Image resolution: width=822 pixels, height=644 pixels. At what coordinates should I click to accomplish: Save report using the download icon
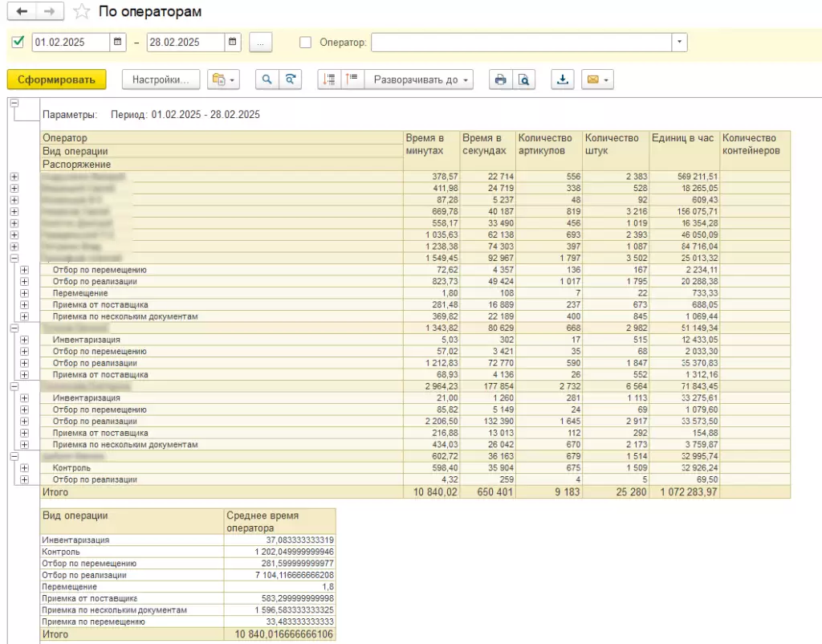coord(563,79)
